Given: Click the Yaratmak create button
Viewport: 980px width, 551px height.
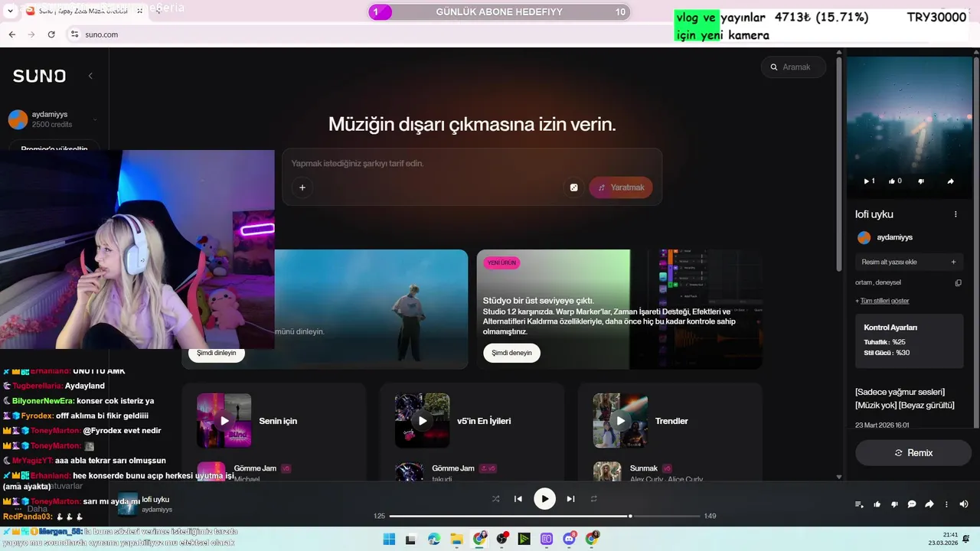Looking at the screenshot, I should pos(621,187).
